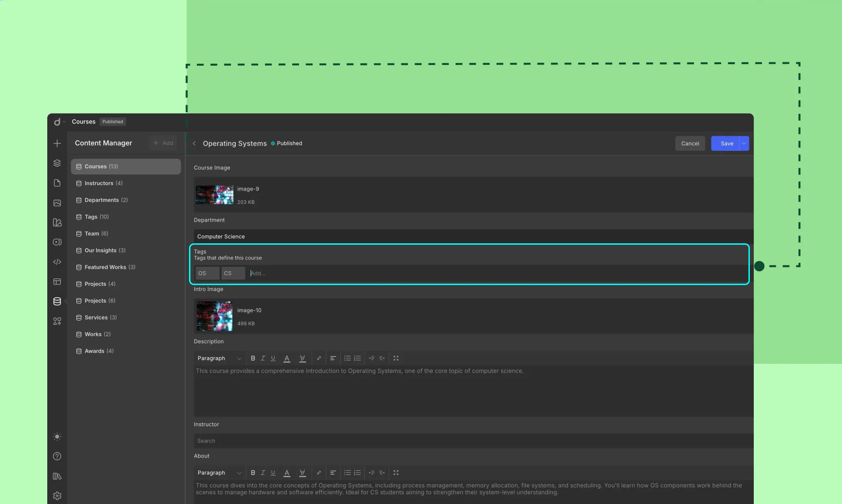The image size is (842, 504).
Task: Open the Styles icon in the left rail
Action: 57,222
